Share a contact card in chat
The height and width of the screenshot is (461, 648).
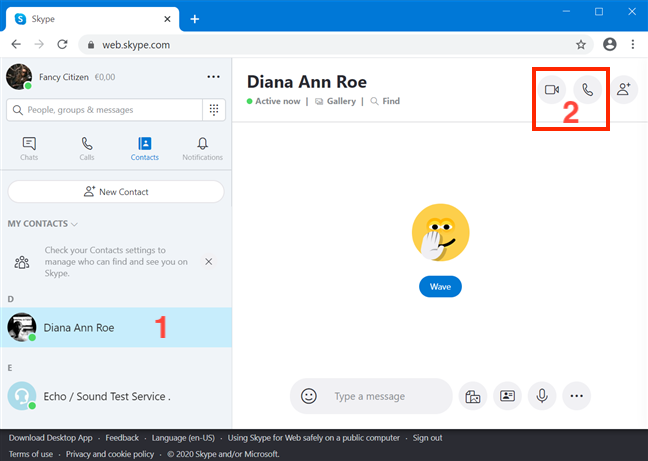[507, 396]
